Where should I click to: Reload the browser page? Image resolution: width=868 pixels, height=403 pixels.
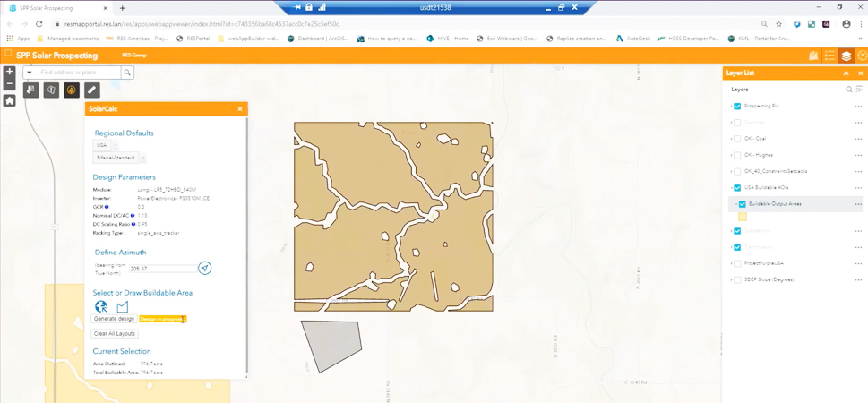[x=39, y=24]
